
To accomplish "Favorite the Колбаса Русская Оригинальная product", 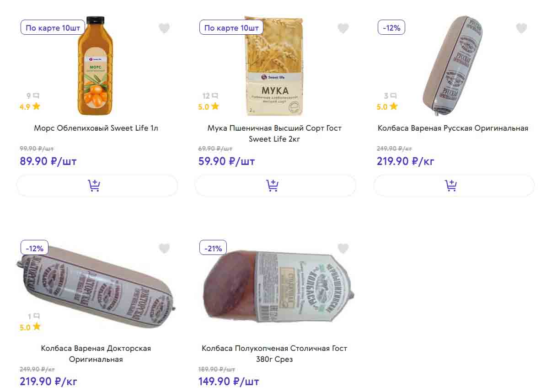I will point(521,28).
